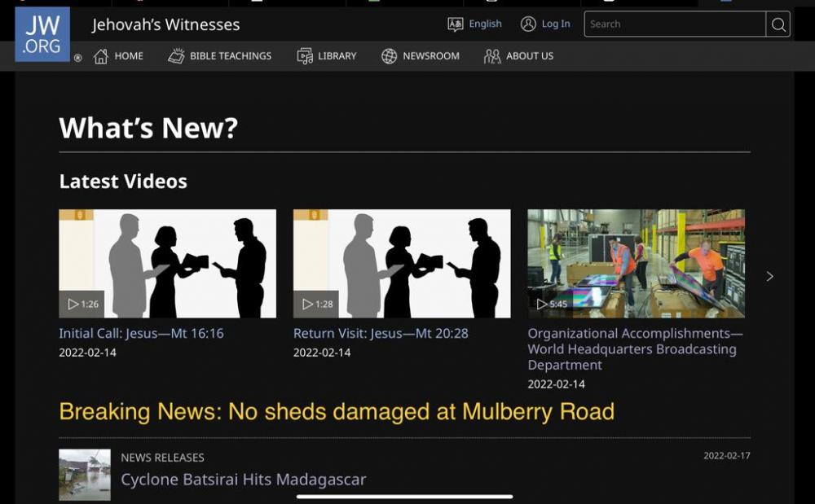815x504 pixels.
Task: Play the 5:45 warehouse video thumbnail
Action: (x=636, y=263)
